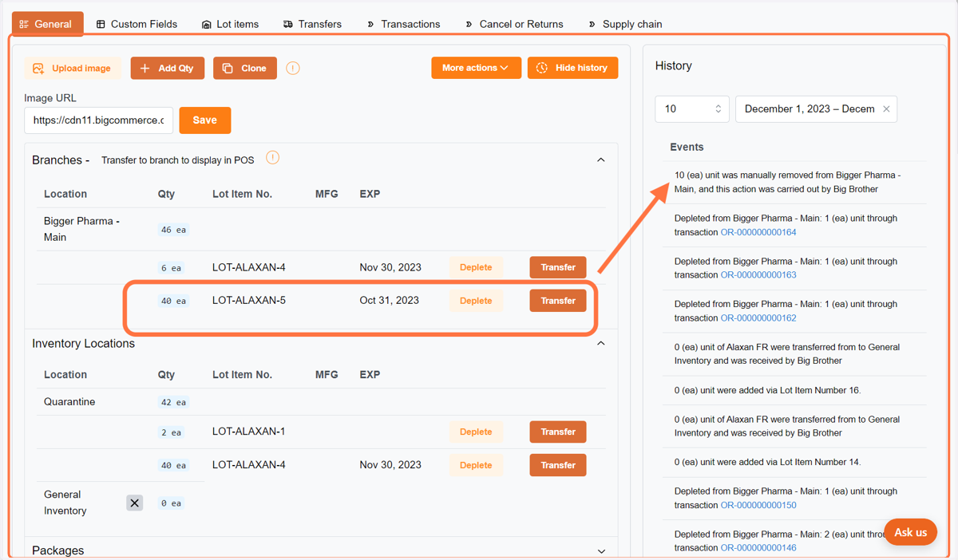958x560 pixels.
Task: Click the info icon beside Clone
Action: point(293,68)
